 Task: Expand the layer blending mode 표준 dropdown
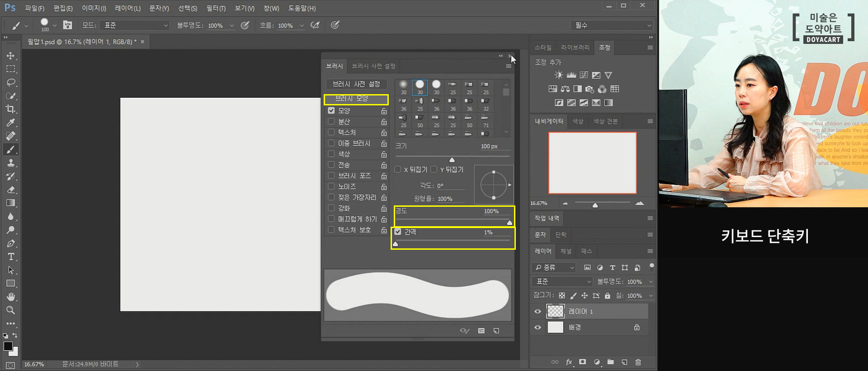562,281
